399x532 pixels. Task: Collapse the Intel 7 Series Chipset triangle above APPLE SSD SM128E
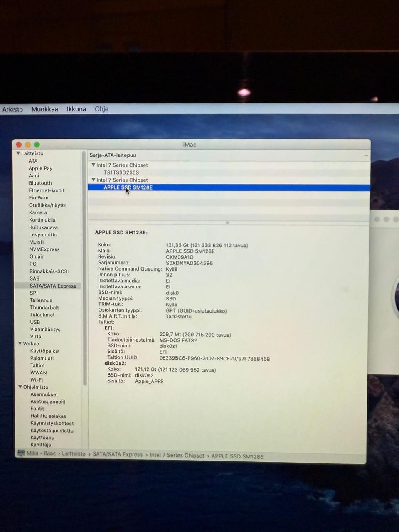tap(94, 180)
